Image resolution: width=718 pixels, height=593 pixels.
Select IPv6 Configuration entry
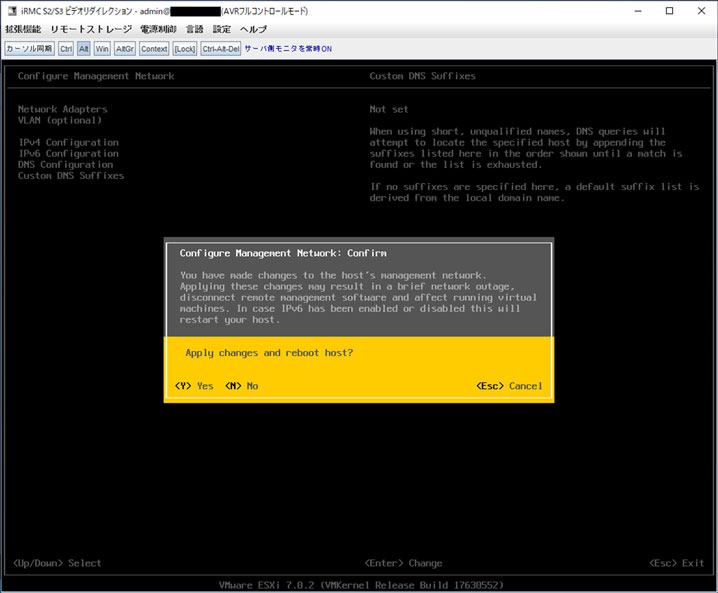point(68,153)
